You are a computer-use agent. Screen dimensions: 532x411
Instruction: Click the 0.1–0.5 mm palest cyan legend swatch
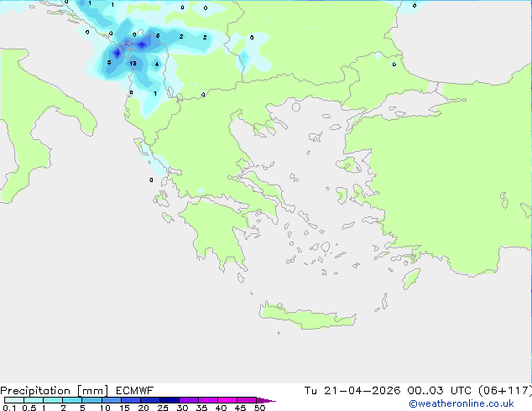14,400
